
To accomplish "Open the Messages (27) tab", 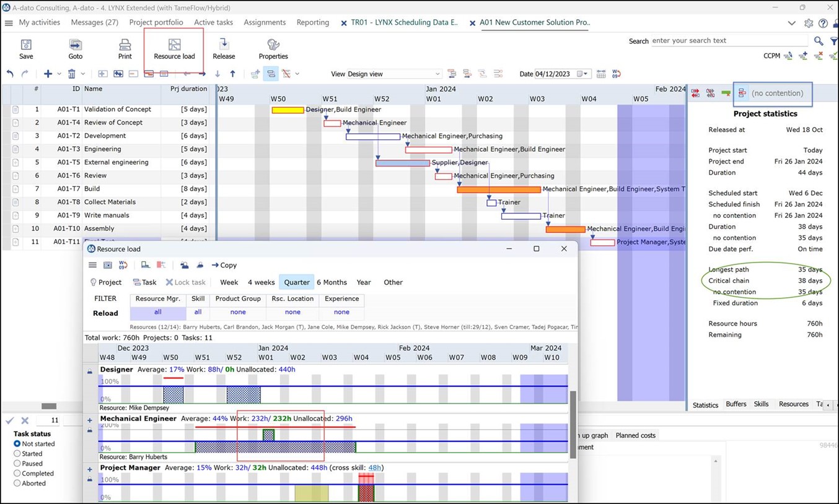I will click(x=95, y=22).
